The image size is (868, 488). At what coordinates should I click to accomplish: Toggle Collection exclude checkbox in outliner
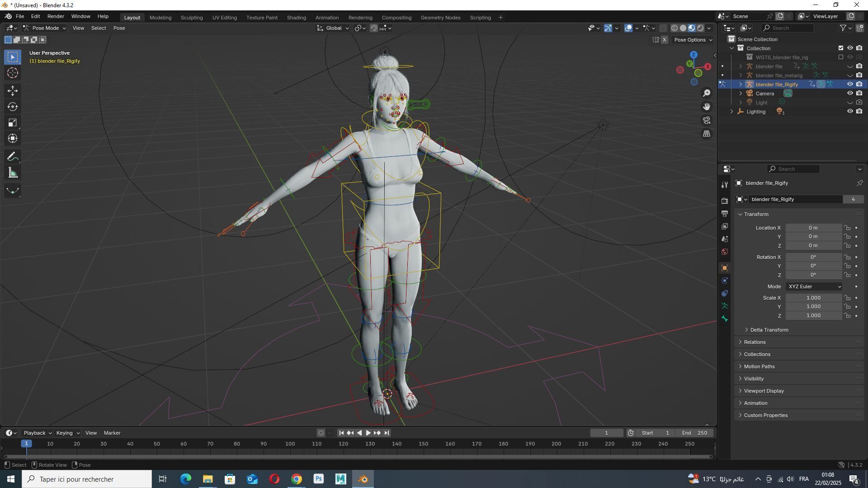point(841,48)
